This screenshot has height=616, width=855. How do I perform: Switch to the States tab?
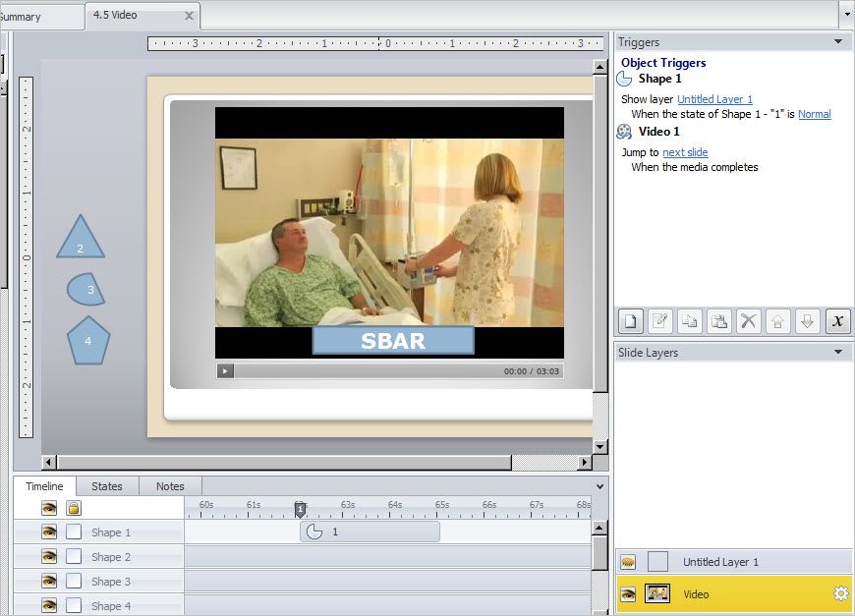point(107,486)
